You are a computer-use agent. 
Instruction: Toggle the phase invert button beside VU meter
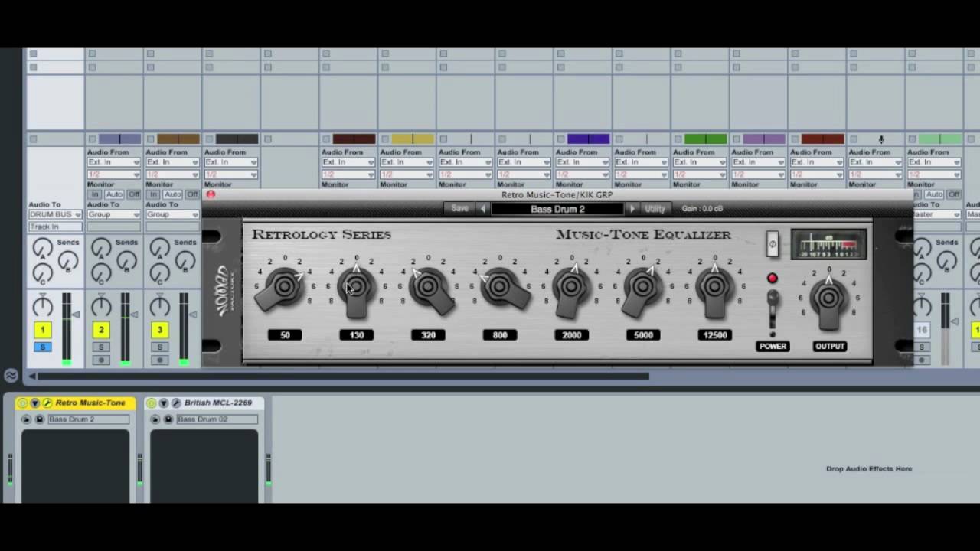[x=772, y=244]
